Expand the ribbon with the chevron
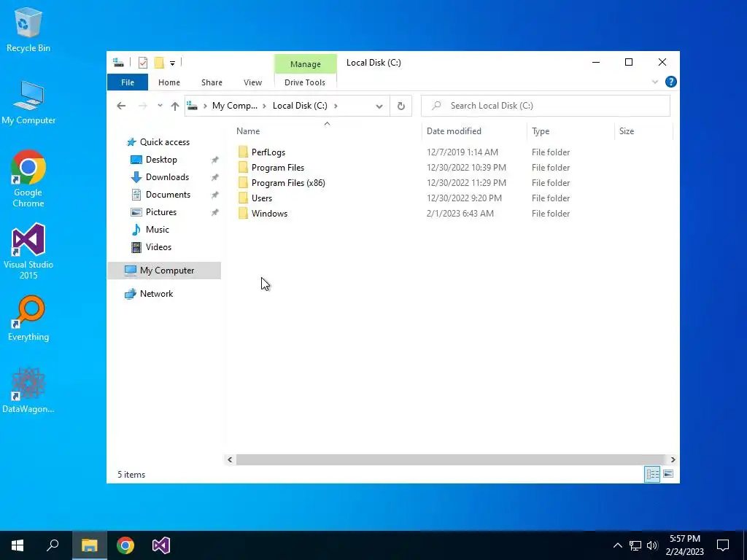Screen dimensions: 747x560 coord(655,82)
